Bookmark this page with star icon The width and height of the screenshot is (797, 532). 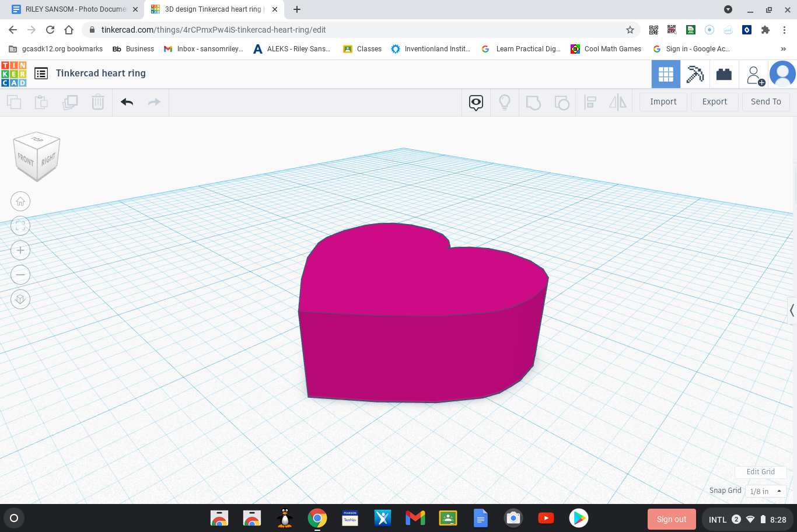(630, 30)
